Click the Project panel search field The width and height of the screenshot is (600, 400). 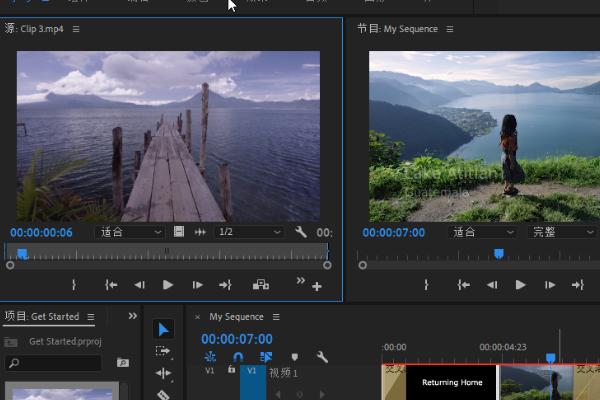pos(53,362)
